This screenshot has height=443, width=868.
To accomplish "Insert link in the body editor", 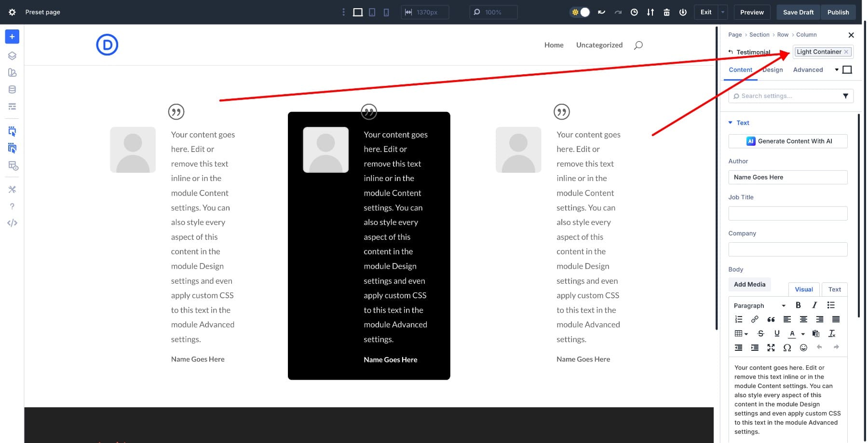I will 755,319.
